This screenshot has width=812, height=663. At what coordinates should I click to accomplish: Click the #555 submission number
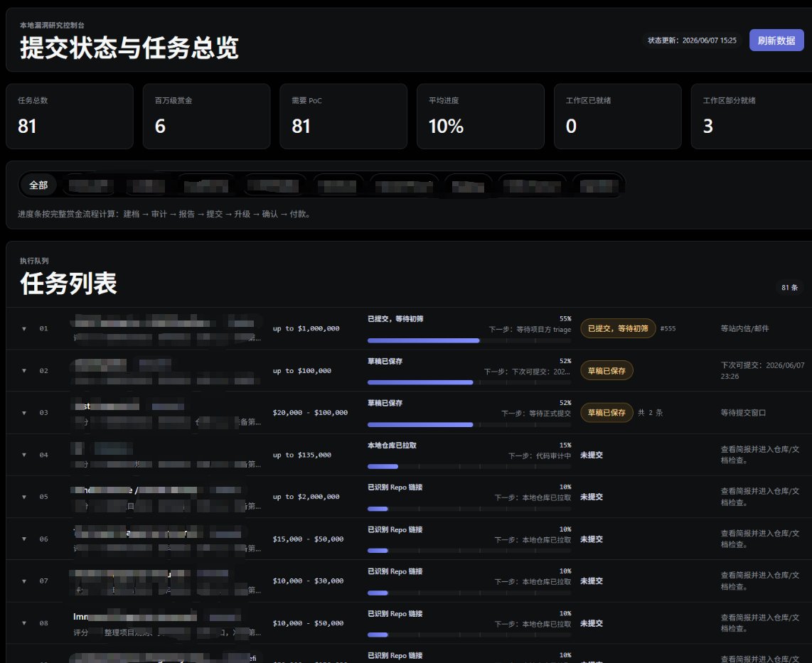(x=668, y=328)
